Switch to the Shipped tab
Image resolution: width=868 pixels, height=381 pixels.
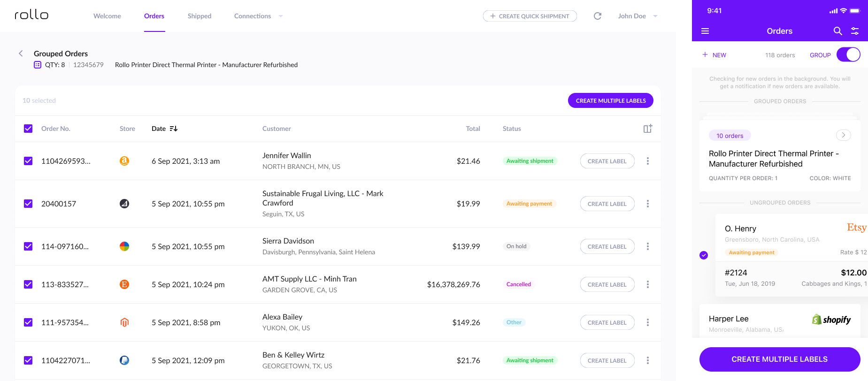(x=199, y=16)
